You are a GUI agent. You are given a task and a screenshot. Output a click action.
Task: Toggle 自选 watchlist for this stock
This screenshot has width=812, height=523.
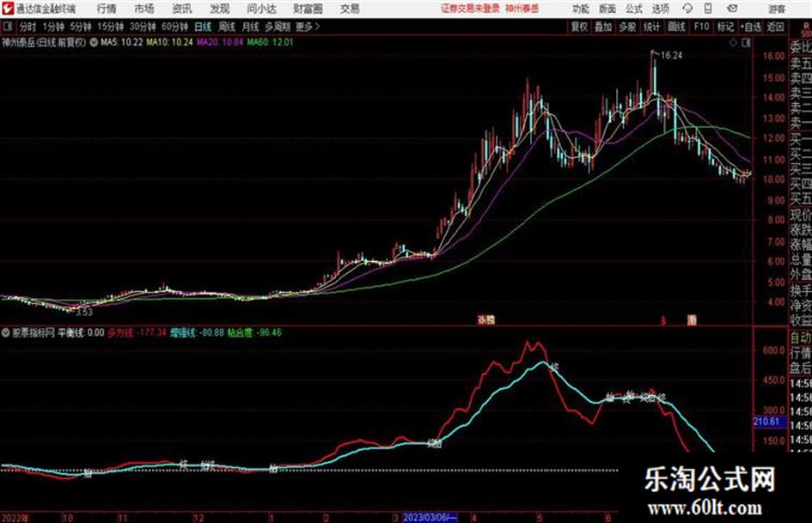click(x=751, y=27)
